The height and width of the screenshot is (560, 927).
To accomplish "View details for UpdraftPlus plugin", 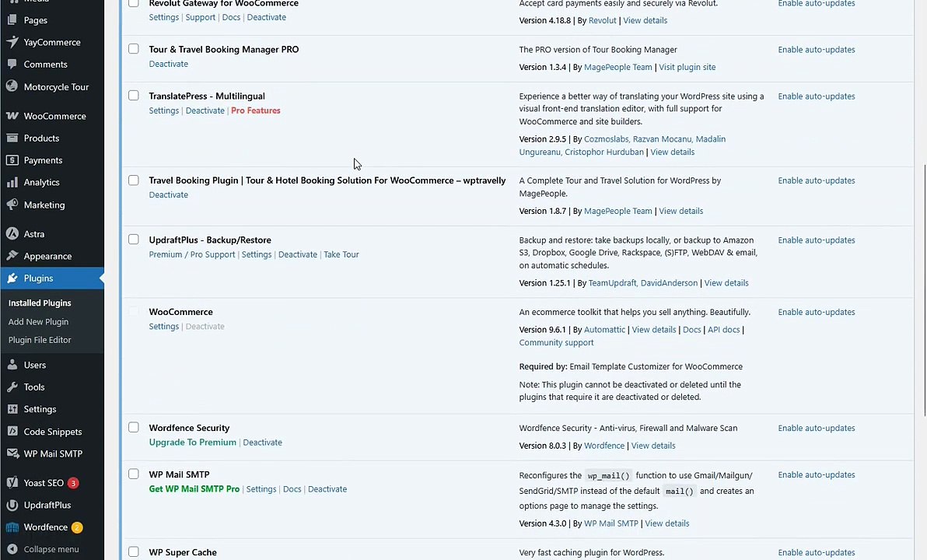I will [x=726, y=282].
